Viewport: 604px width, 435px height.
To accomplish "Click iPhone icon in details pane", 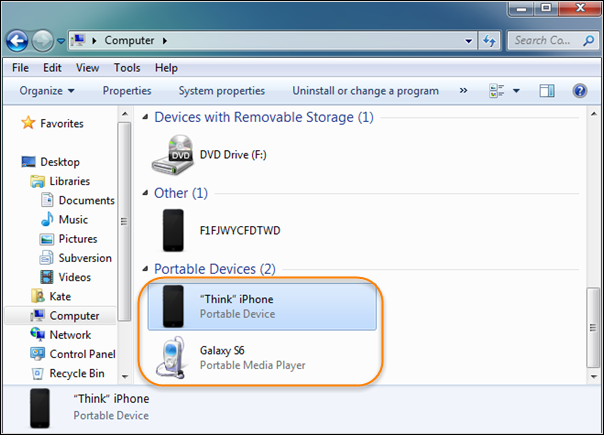I will 40,408.
